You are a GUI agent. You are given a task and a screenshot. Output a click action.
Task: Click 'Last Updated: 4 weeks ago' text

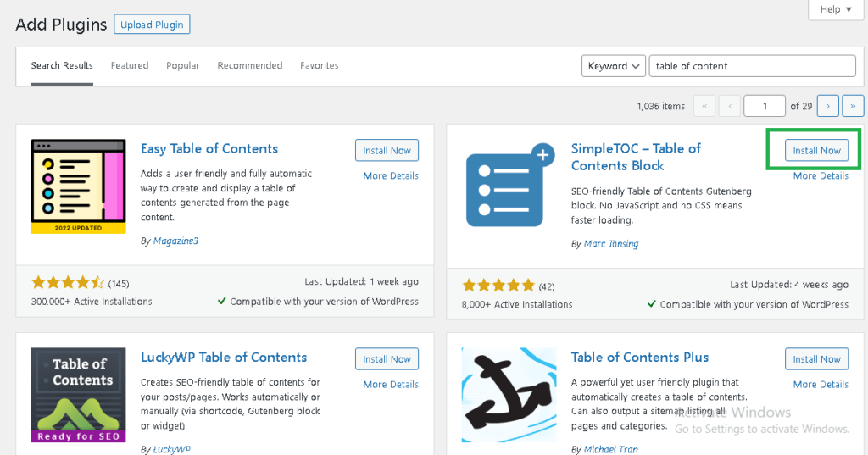(x=789, y=285)
